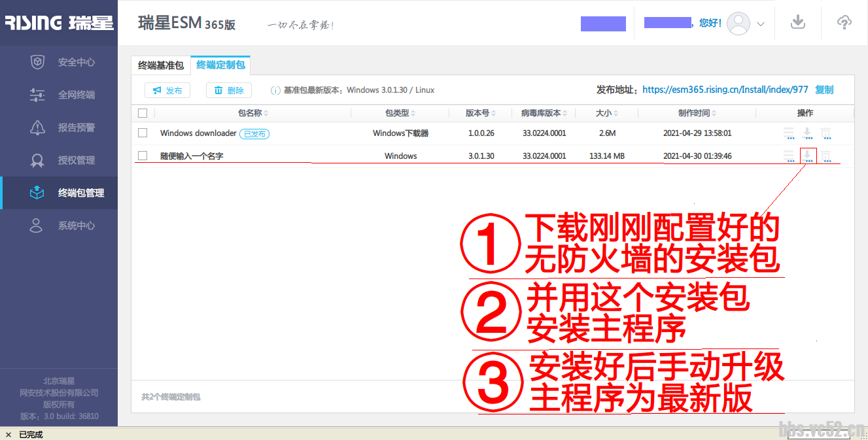Screen dimensions: 868x440
Task: Click the 复制 link to copy the address
Action: (824, 90)
